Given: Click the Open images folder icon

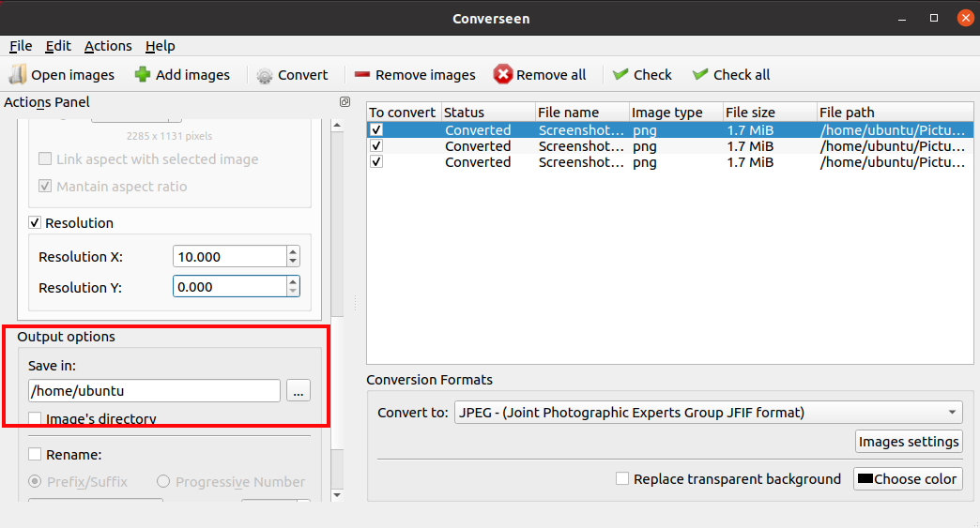Looking at the screenshot, I should coord(18,74).
